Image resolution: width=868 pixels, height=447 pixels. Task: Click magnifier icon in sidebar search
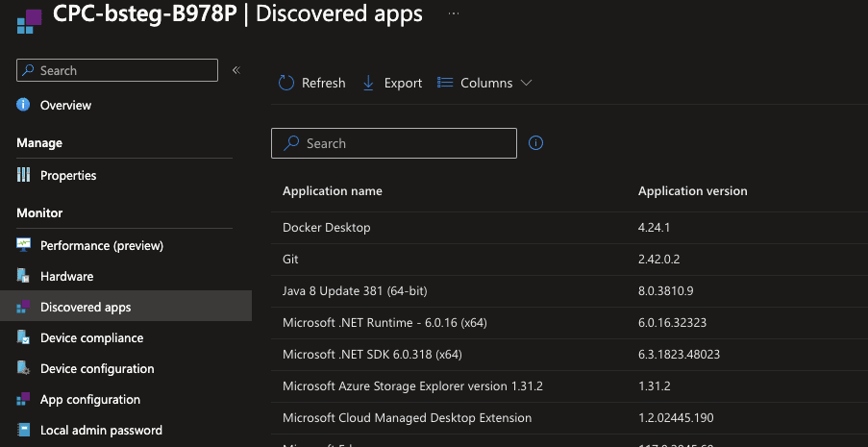(x=28, y=70)
